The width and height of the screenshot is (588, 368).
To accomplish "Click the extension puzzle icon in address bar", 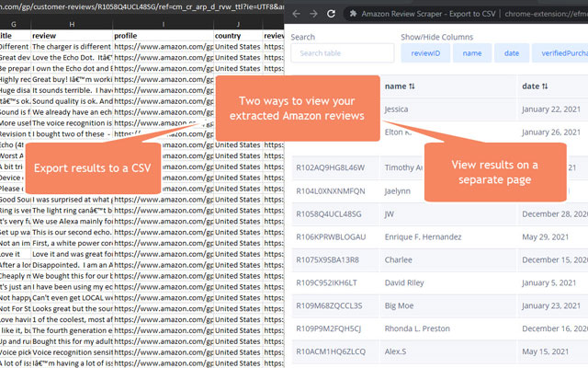I will point(353,14).
